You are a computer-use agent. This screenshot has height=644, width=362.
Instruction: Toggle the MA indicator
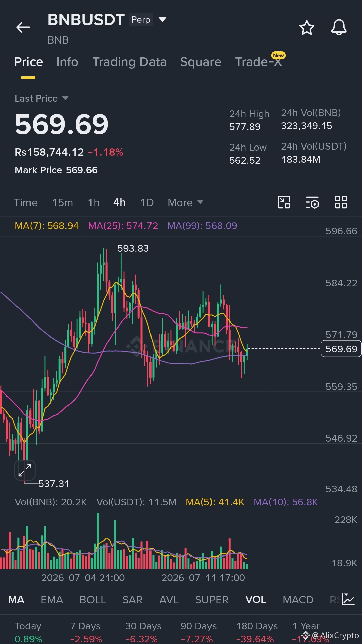[x=16, y=599]
